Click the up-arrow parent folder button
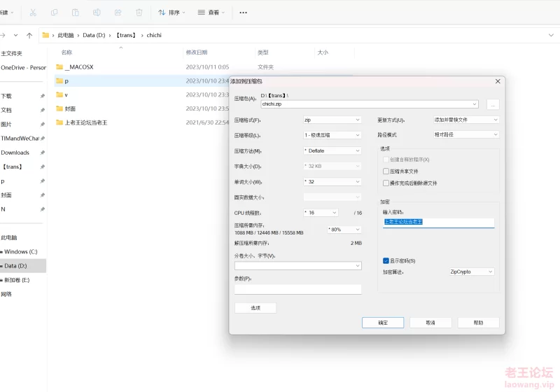 pos(29,35)
